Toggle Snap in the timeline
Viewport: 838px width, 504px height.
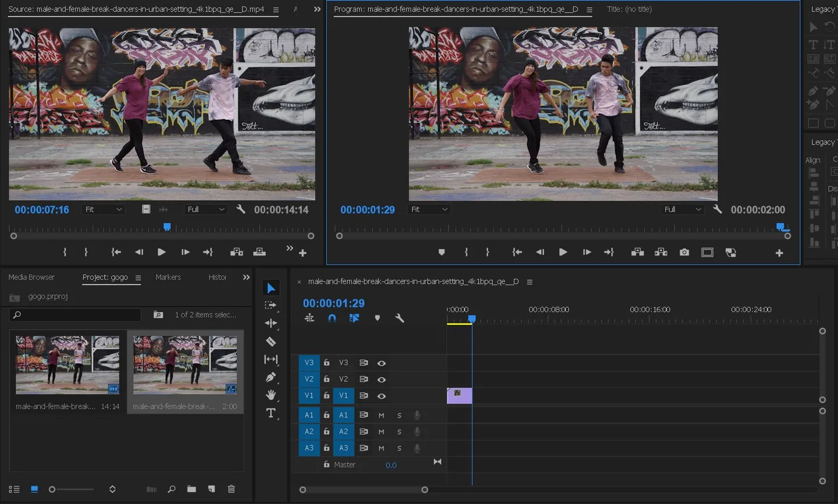pos(332,318)
